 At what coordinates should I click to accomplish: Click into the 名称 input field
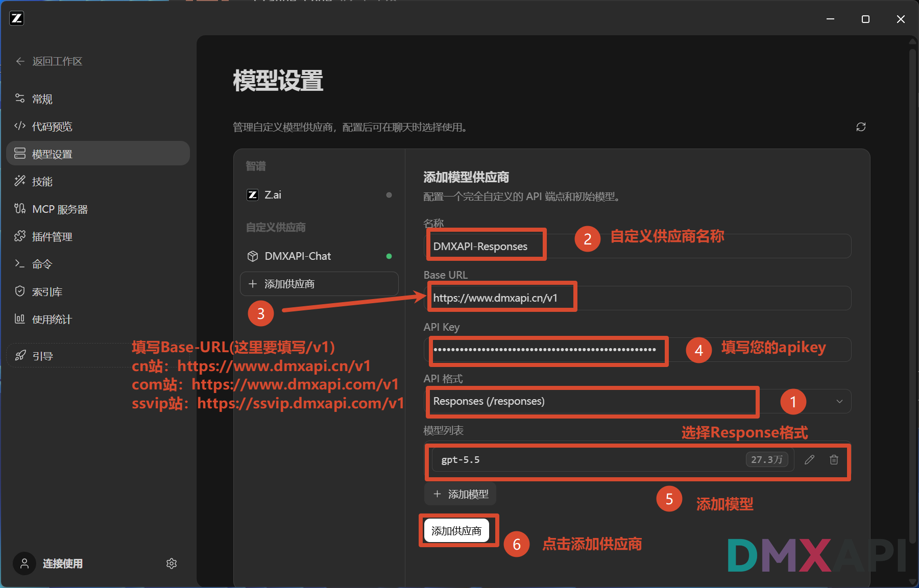click(637, 246)
